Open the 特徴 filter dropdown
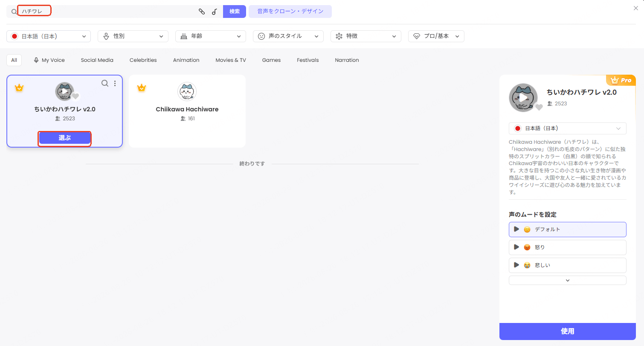The width and height of the screenshot is (644, 346). pyautogui.click(x=366, y=36)
